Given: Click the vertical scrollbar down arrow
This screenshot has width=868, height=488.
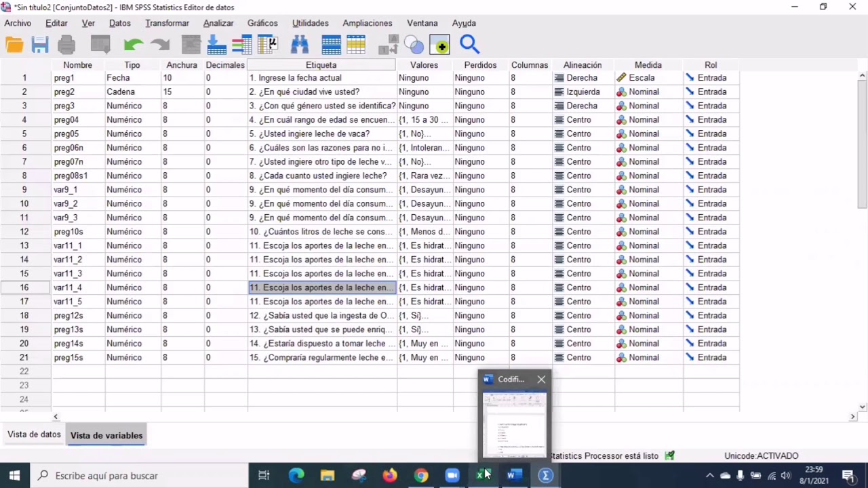Looking at the screenshot, I should (x=863, y=407).
